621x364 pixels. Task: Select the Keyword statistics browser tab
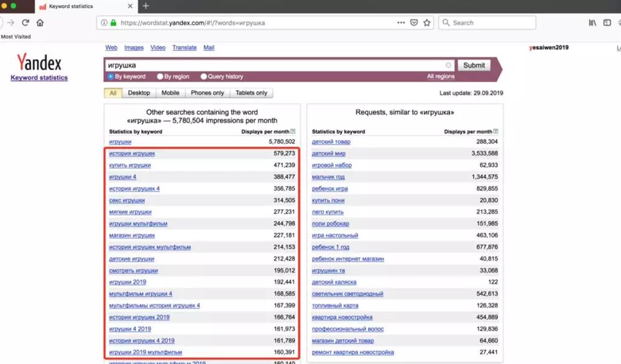(x=86, y=6)
